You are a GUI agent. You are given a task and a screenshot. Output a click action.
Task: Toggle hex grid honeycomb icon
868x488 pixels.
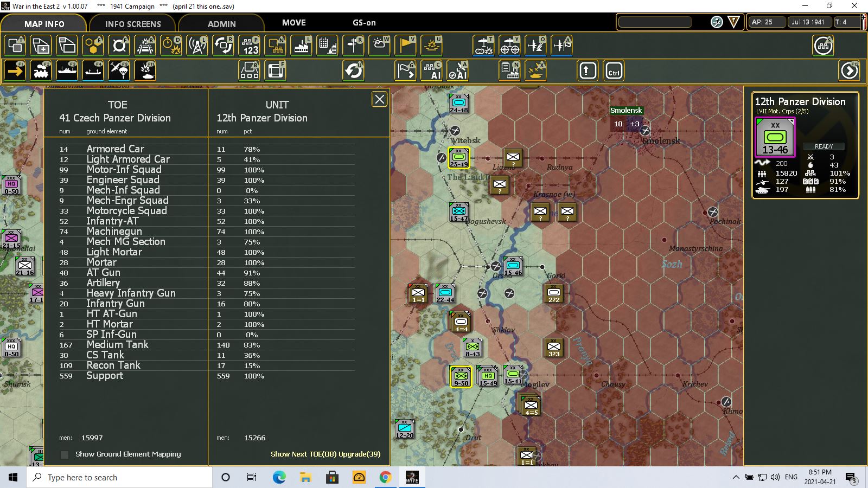point(93,46)
